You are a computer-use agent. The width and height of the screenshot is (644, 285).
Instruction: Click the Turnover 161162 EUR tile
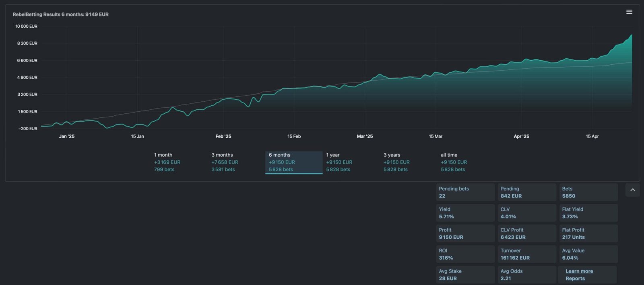coord(526,254)
